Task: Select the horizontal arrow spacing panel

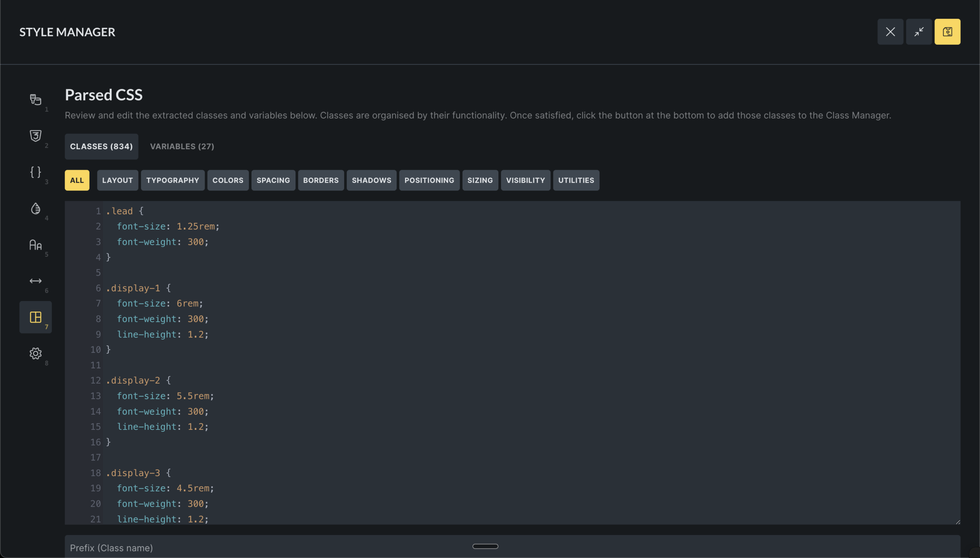Action: click(35, 281)
